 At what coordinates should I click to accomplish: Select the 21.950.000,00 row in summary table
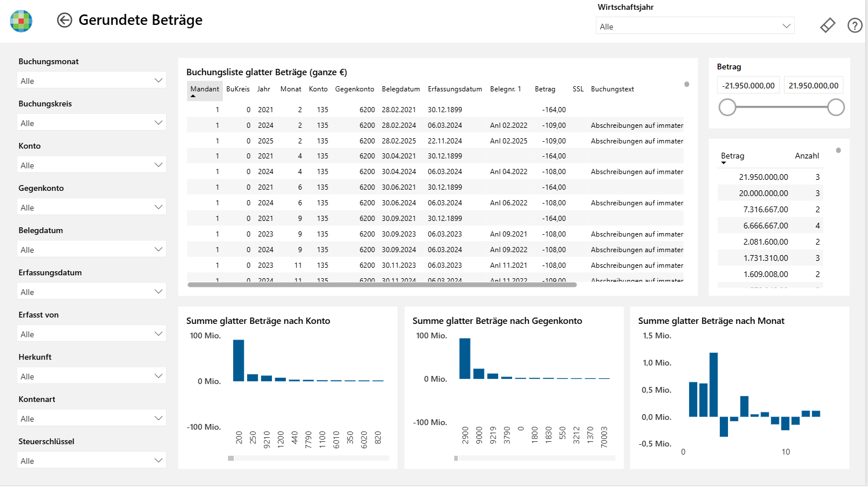770,177
